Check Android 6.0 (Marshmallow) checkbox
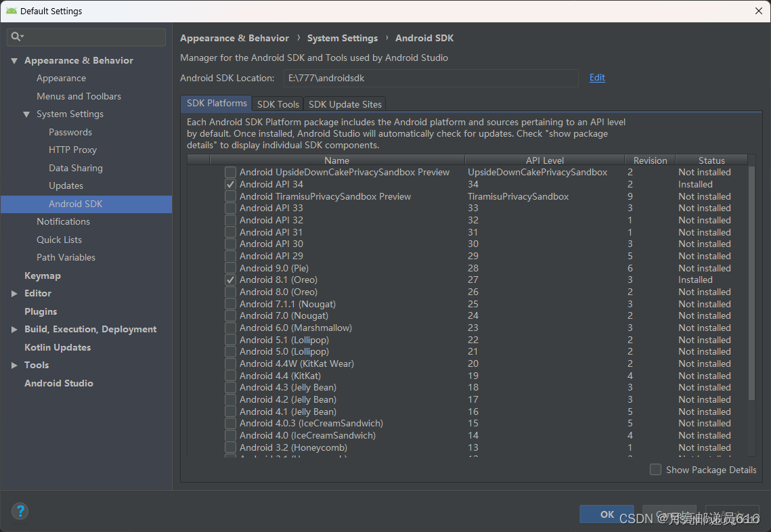 pos(230,328)
